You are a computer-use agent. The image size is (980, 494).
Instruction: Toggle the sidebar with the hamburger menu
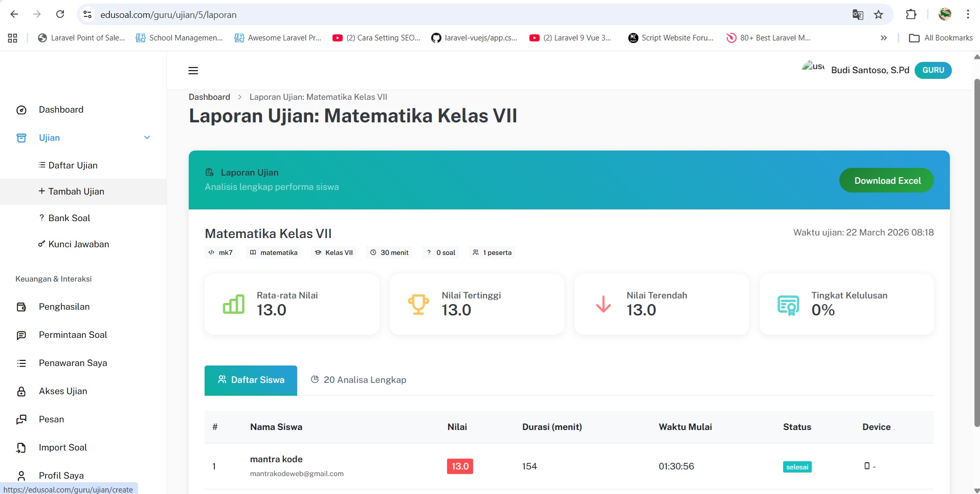[193, 70]
